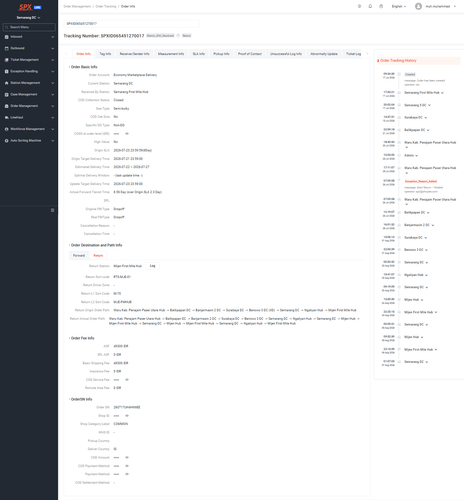Image resolution: width=464 pixels, height=500 pixels.
Task: Click the magnifier icon in Search Menu
Action: pos(7,27)
